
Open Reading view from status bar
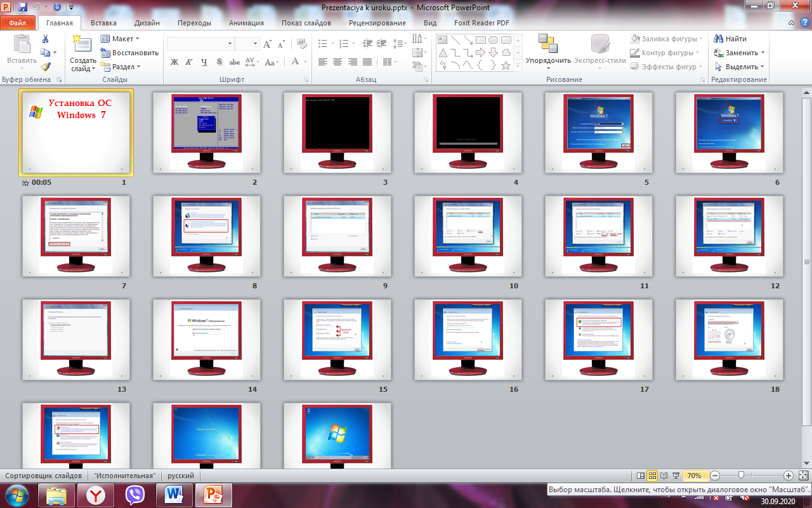pyautogui.click(x=664, y=476)
